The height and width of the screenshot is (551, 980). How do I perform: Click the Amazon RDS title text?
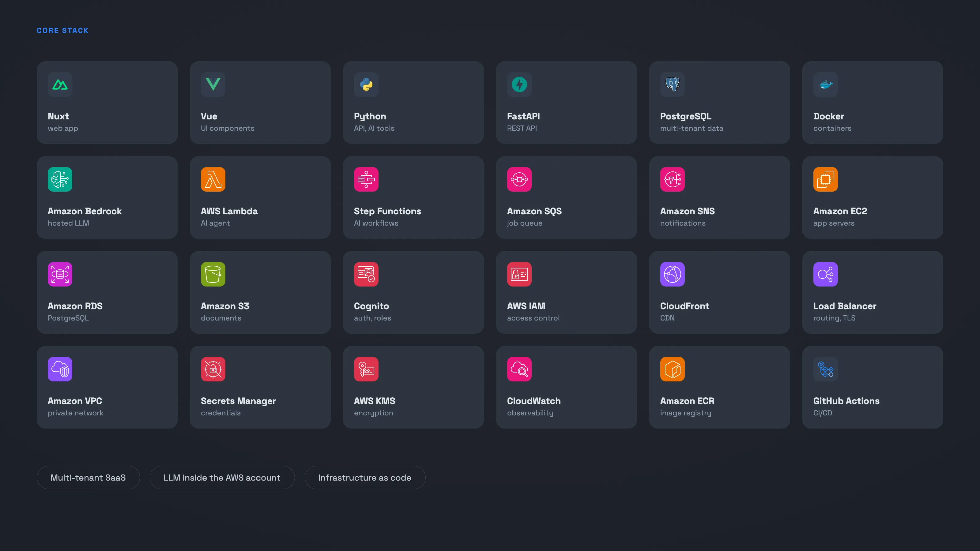[75, 306]
